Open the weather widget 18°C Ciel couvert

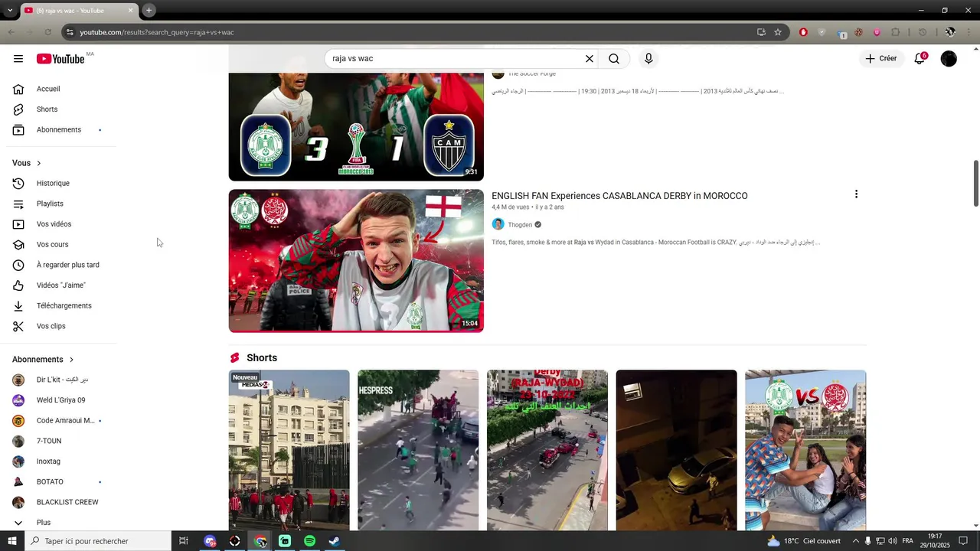[x=804, y=541]
